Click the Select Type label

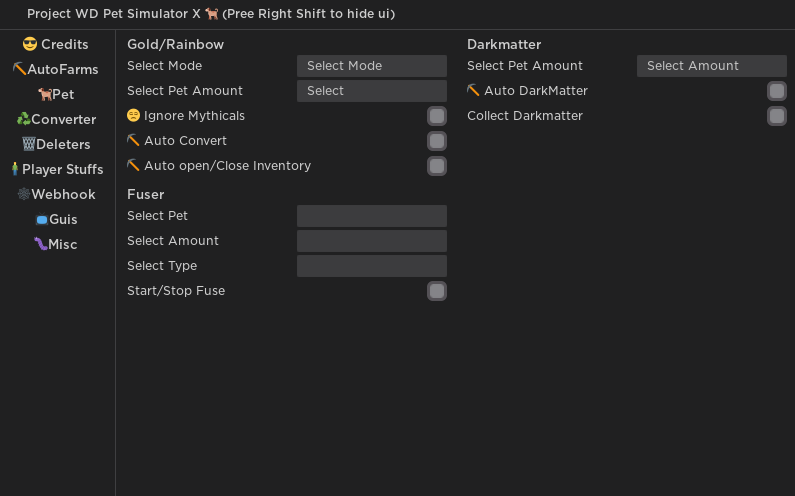pyautogui.click(x=162, y=266)
